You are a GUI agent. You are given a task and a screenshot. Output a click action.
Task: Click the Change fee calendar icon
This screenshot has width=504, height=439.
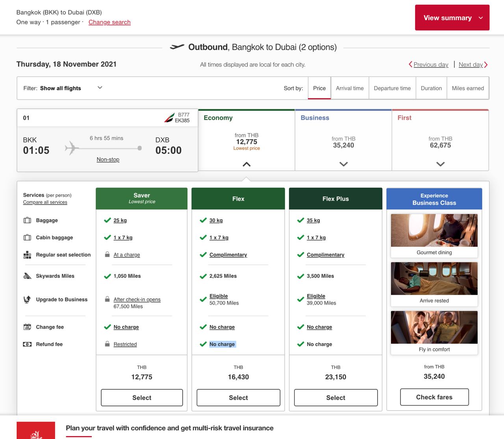pyautogui.click(x=27, y=327)
